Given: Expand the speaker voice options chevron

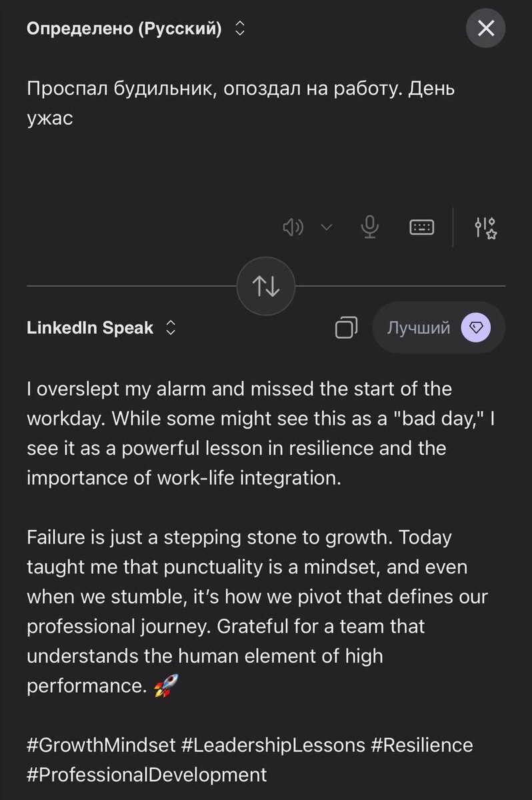Looking at the screenshot, I should tap(326, 227).
